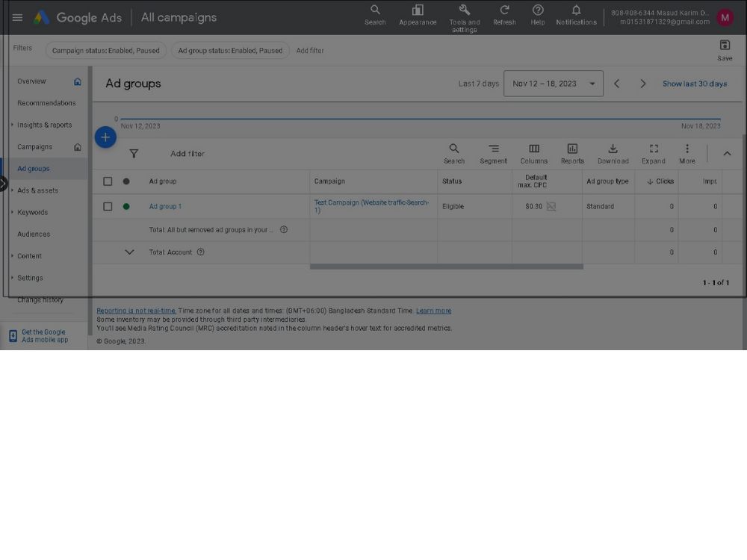Create a new ad group with plus button
Screen dimensions: 747x560
pos(106,137)
